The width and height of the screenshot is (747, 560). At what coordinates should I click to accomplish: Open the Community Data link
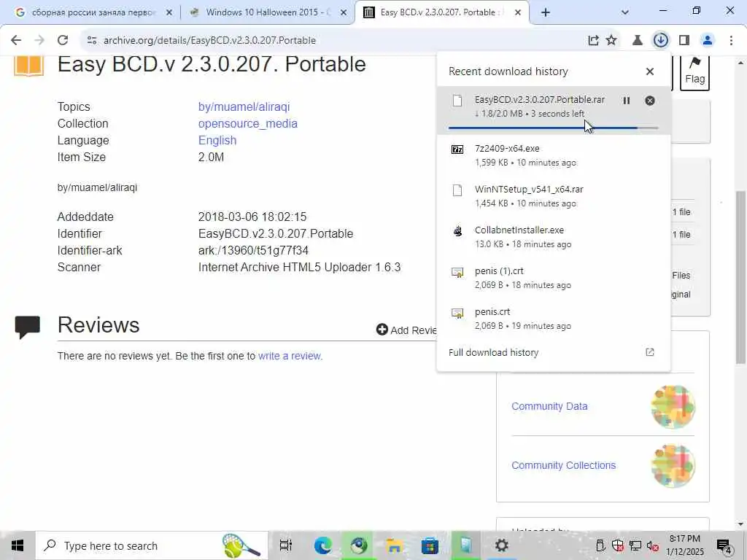coord(549,406)
